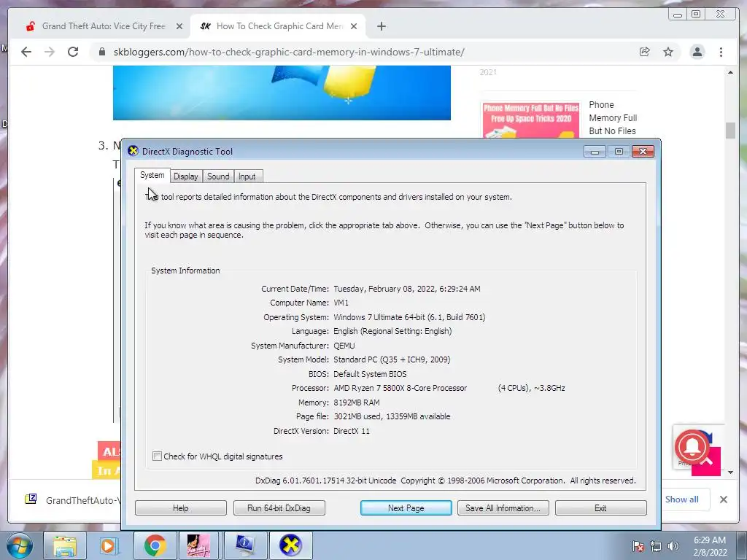Click Operating System value Windows 7 Ultimate 64-bit
Viewport: 747px width, 560px height.
pos(409,317)
